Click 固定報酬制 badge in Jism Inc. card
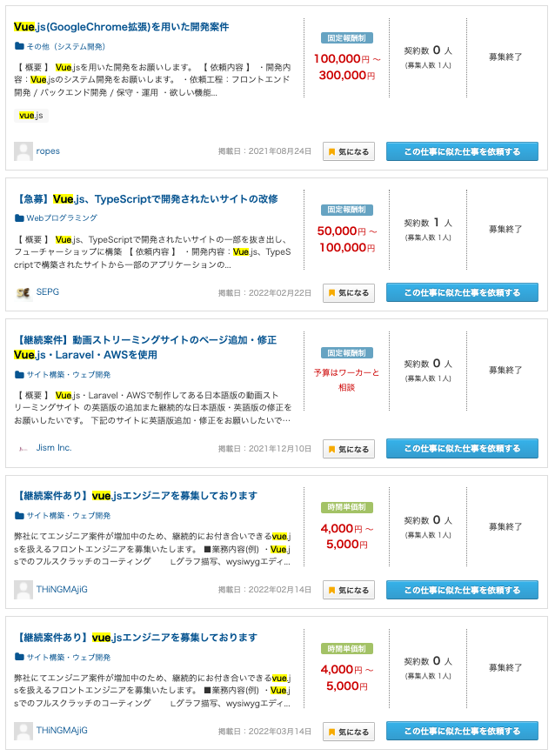This screenshot has width=555, height=756. pyautogui.click(x=347, y=353)
